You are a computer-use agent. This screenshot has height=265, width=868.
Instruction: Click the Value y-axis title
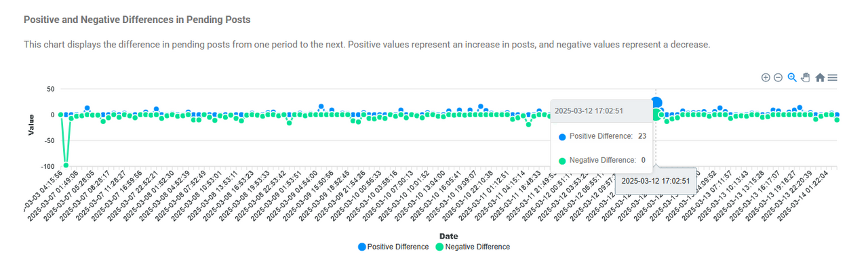tap(31, 125)
